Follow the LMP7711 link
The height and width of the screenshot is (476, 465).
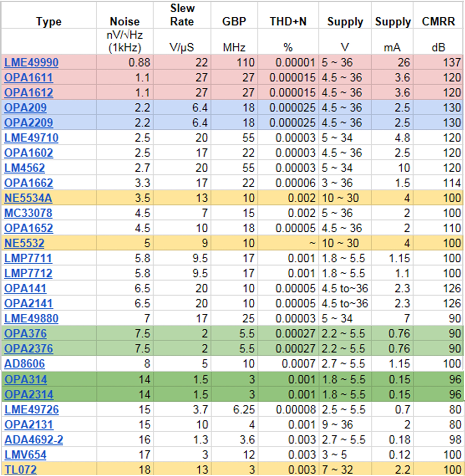(x=28, y=258)
